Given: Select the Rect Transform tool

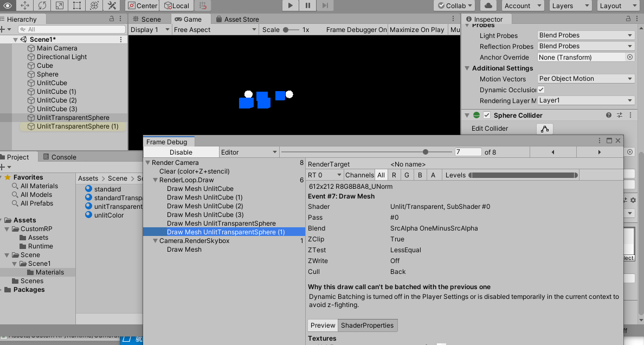Looking at the screenshot, I should coord(77,5).
